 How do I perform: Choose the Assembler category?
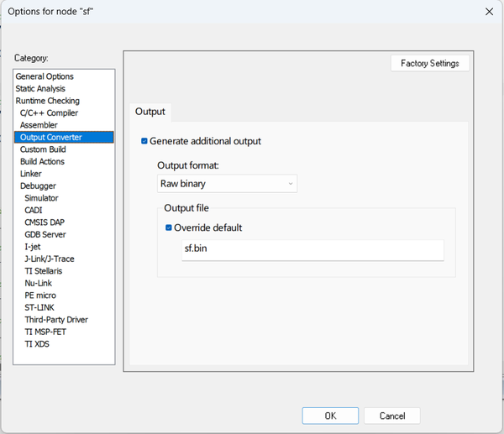click(39, 125)
